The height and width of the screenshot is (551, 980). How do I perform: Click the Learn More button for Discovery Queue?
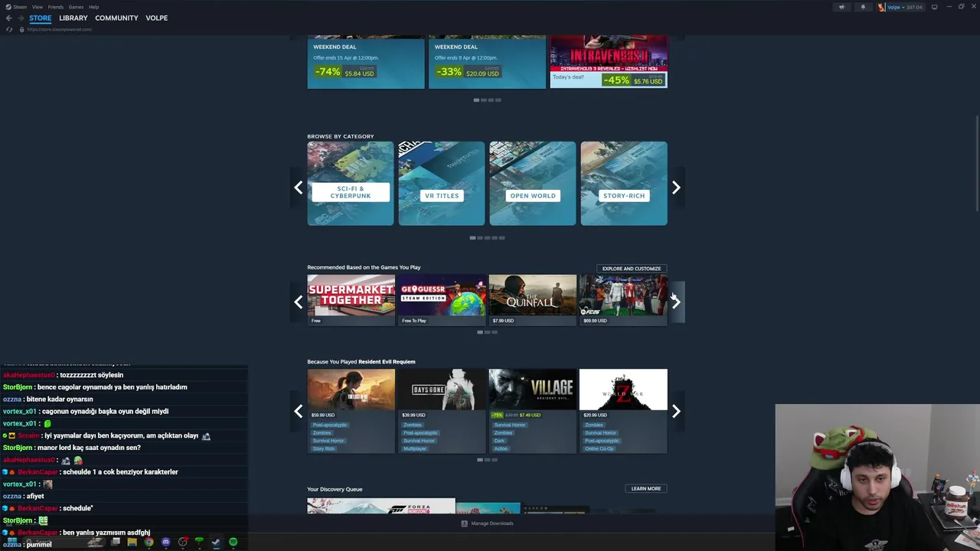[646, 488]
